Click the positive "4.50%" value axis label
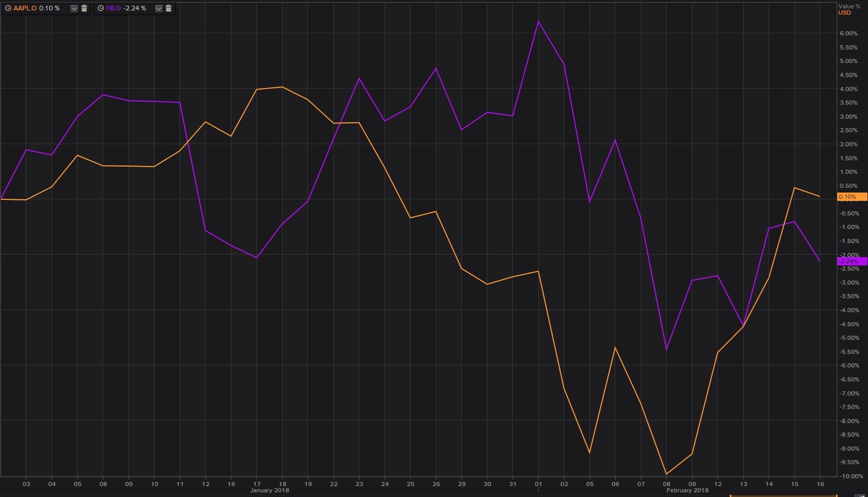Viewport: 868px width, 497px height. pos(848,75)
